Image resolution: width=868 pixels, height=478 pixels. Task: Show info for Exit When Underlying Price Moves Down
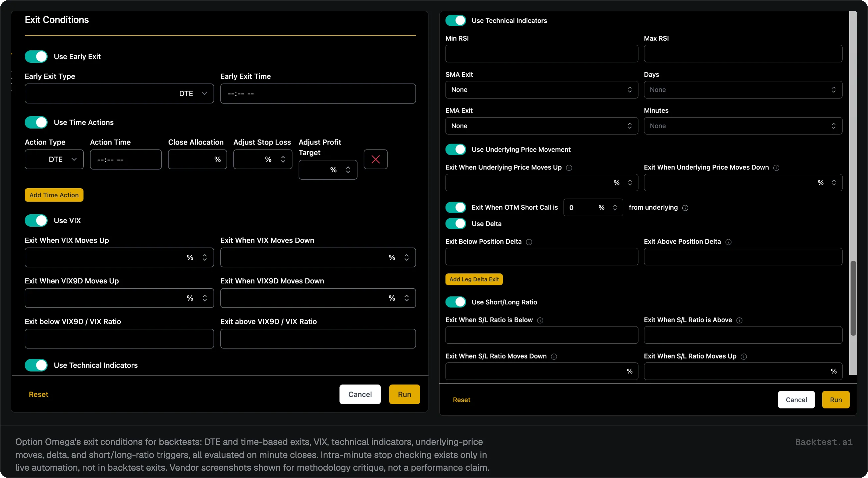(x=776, y=168)
